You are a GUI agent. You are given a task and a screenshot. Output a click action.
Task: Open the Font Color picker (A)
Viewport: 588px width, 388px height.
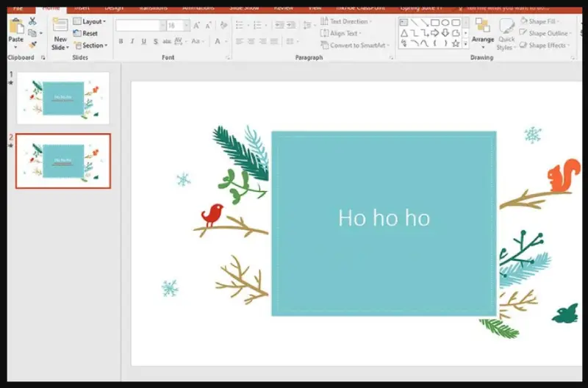(x=220, y=41)
